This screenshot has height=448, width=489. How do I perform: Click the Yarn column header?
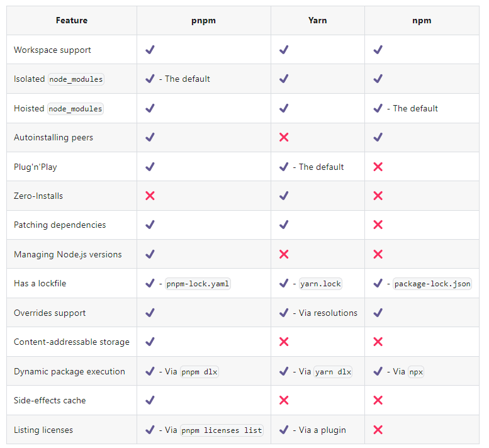tap(317, 21)
